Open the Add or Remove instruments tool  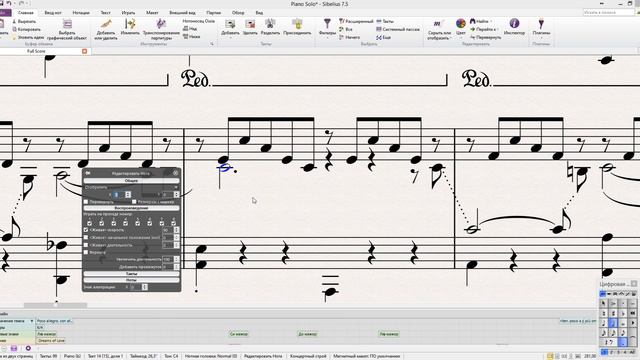coord(106,29)
